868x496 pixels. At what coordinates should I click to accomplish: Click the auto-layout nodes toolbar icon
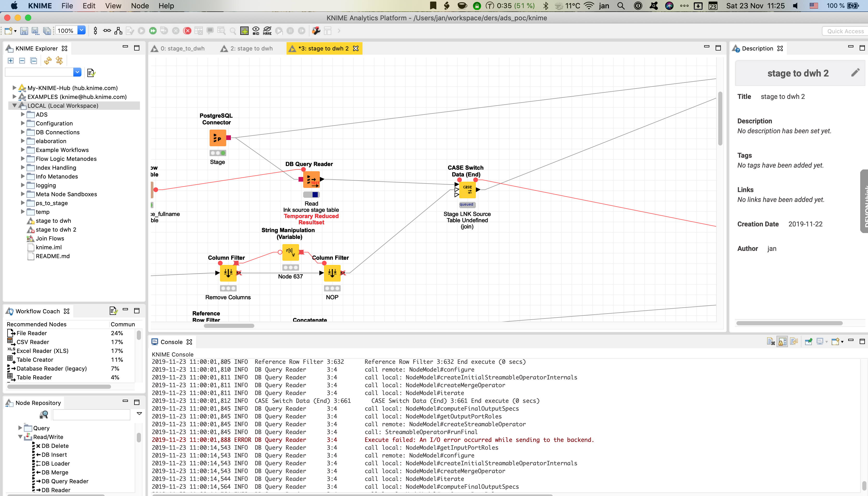click(118, 31)
